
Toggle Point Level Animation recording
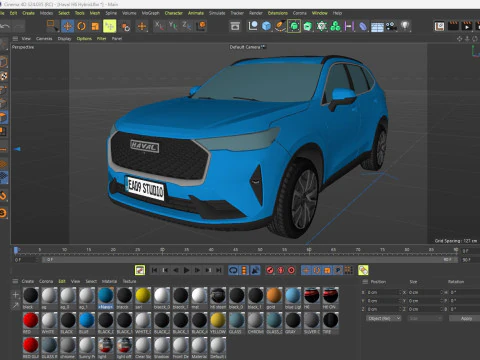[348, 270]
